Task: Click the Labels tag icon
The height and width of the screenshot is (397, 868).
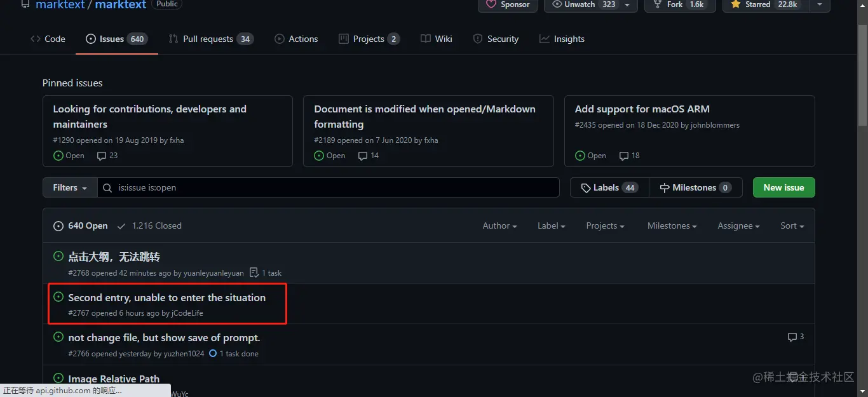Action: tap(586, 188)
